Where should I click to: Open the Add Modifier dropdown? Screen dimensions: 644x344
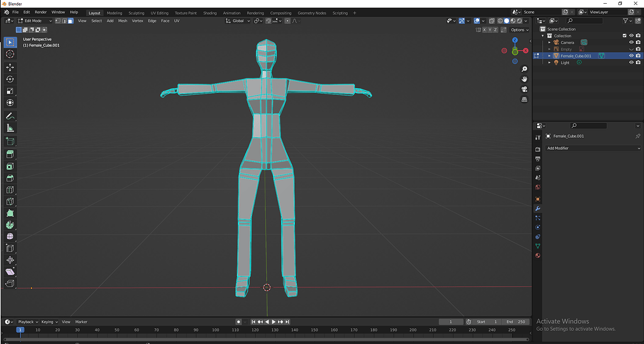(593, 148)
